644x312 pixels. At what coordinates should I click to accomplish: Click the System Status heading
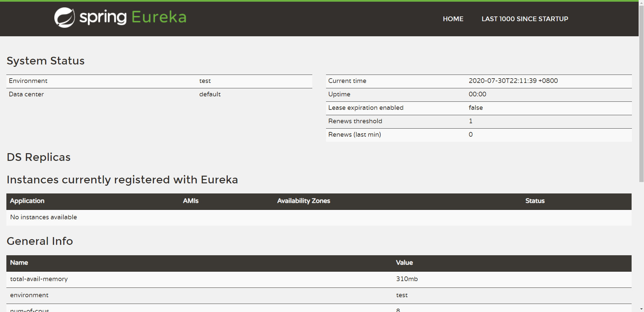click(46, 61)
